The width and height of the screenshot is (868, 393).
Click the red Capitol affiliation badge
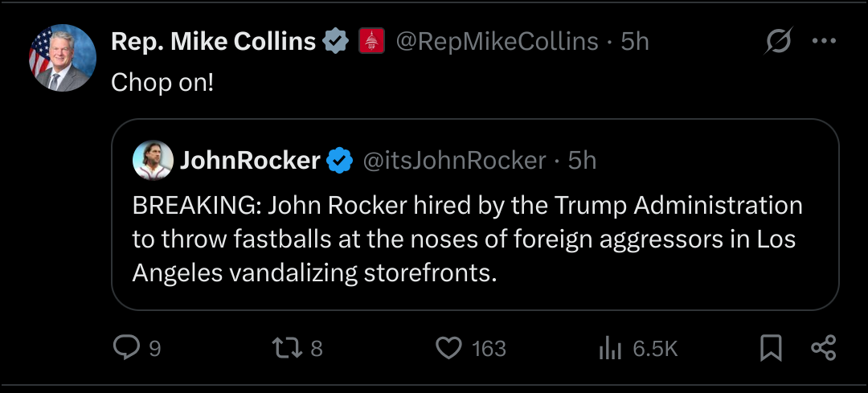pyautogui.click(x=371, y=42)
